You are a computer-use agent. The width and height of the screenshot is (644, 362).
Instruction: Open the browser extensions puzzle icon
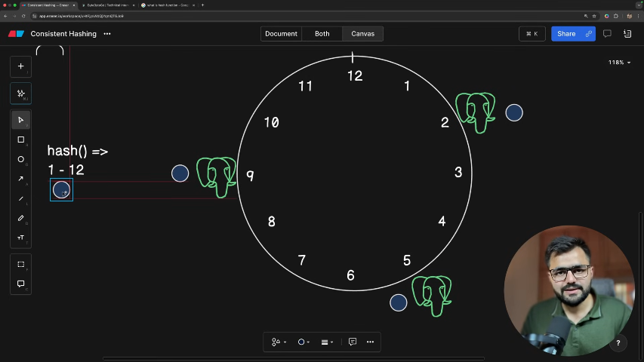coord(615,16)
